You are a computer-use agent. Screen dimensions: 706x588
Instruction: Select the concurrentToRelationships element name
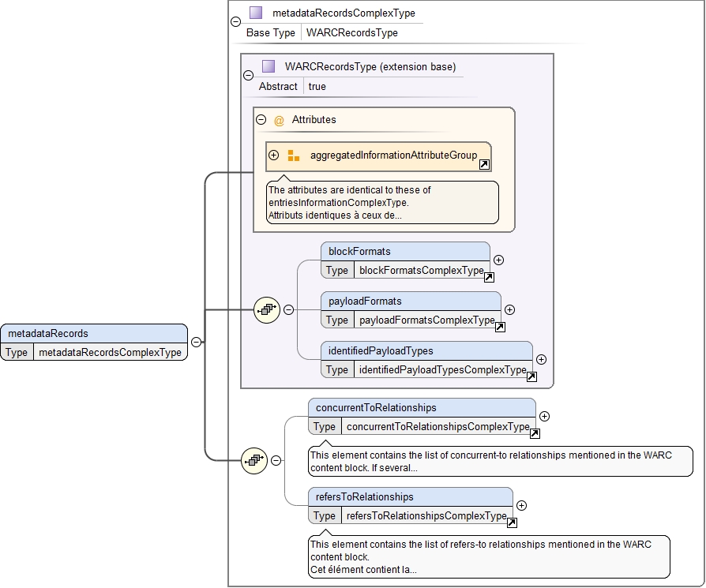(376, 407)
